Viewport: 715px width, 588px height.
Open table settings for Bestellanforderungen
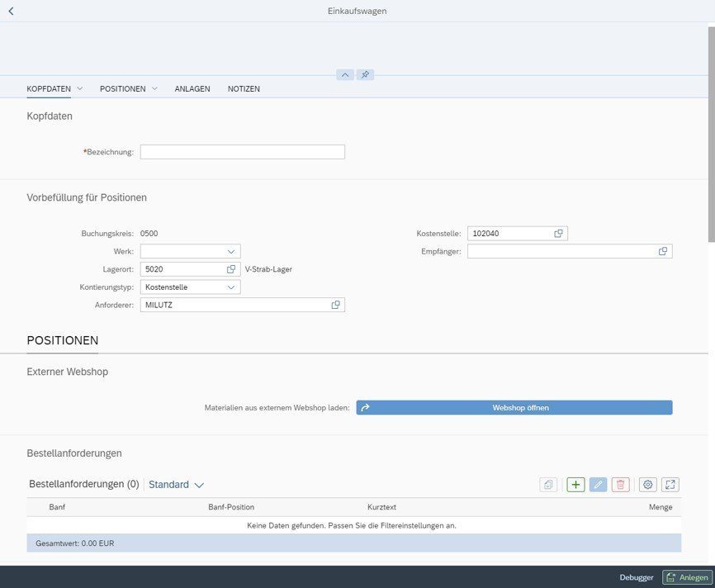click(647, 484)
